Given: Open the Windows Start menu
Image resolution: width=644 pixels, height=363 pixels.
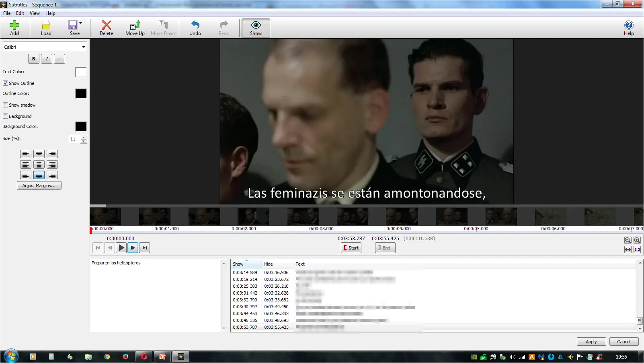Looking at the screenshot, I should [x=11, y=357].
